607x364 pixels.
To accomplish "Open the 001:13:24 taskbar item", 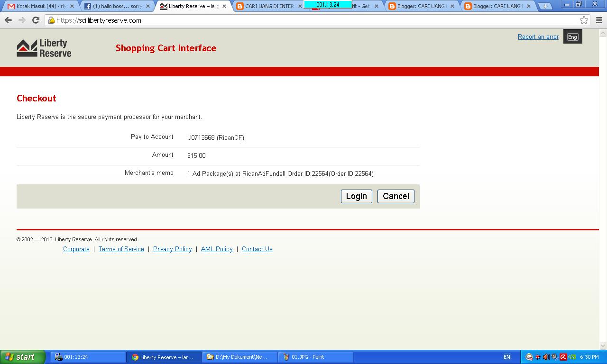I will pos(88,357).
